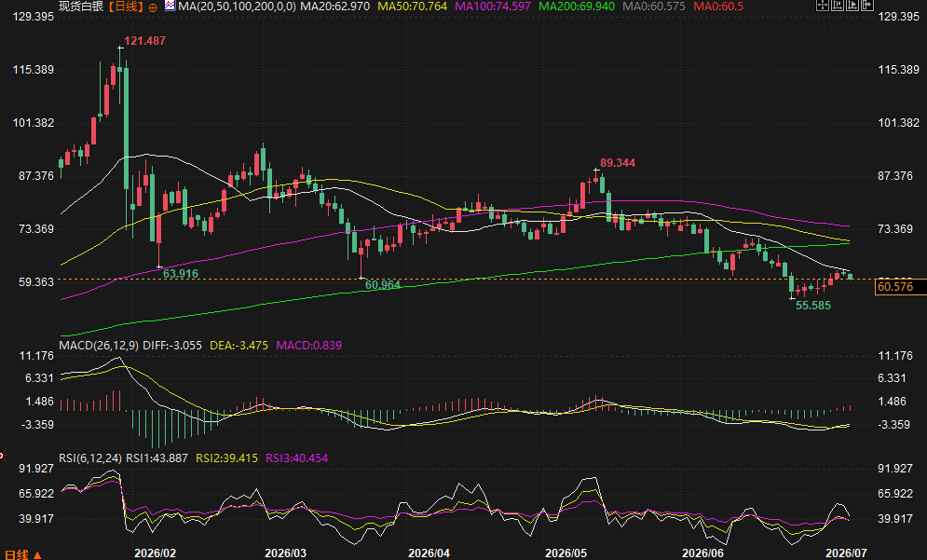927x560 pixels.
Task: Click the MA indicator chart icon
Action: (x=170, y=7)
